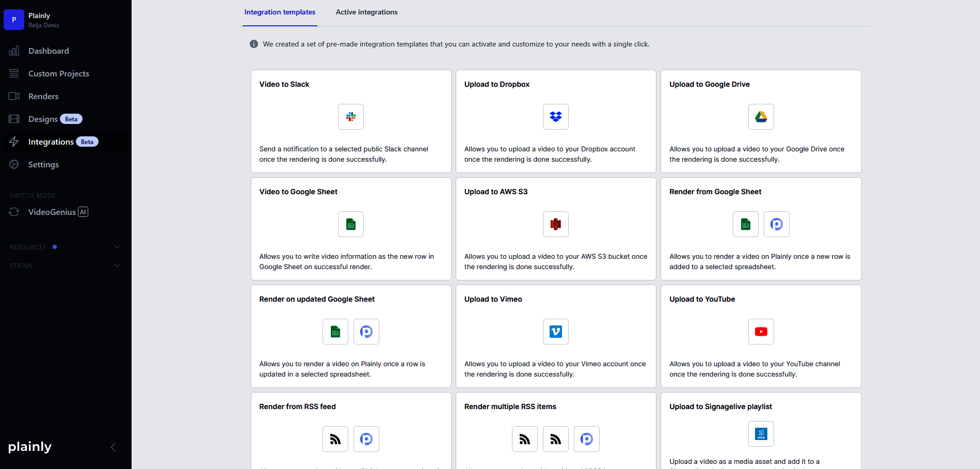Screen dimensions: 980x469
Task: Switch to the Active integrations tab
Action: [366, 12]
